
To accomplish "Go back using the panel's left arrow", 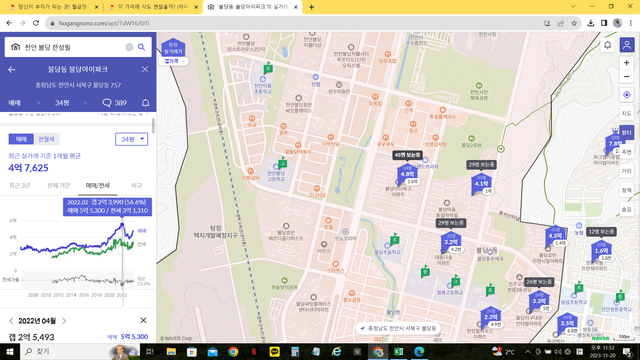I will click(x=12, y=69).
